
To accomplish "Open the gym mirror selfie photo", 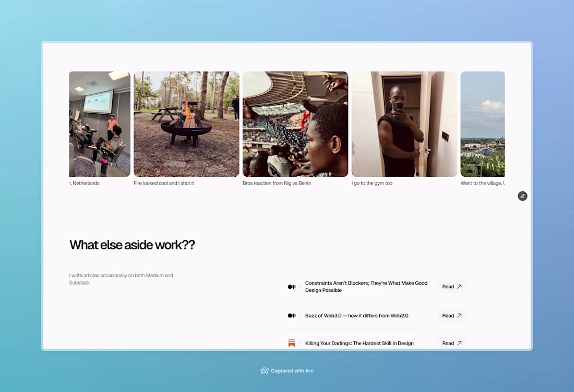I will pyautogui.click(x=404, y=124).
